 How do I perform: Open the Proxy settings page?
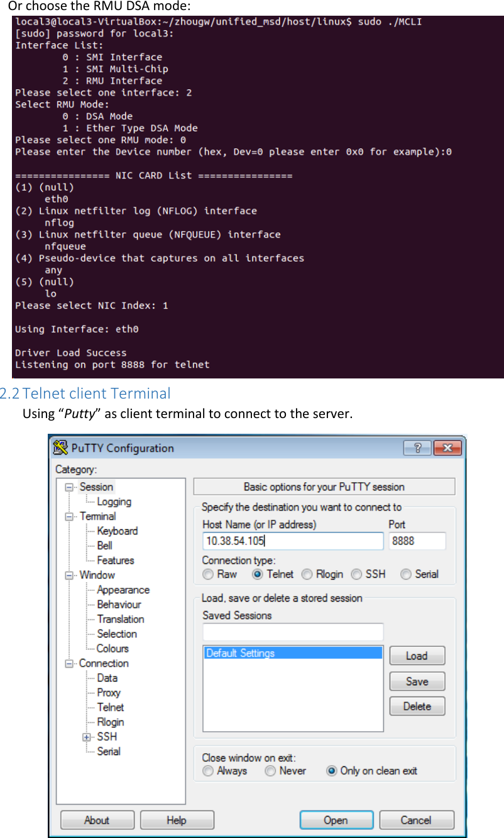(x=108, y=692)
